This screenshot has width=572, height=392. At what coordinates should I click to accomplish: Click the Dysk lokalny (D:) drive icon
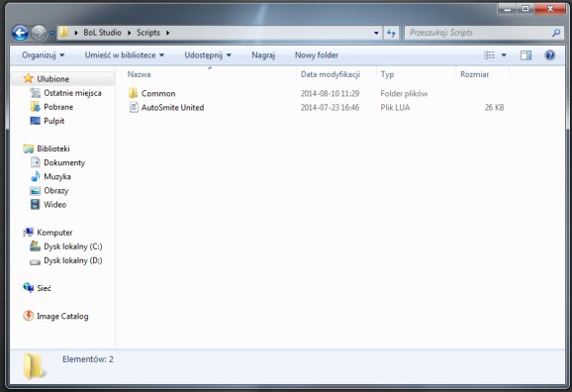35,261
